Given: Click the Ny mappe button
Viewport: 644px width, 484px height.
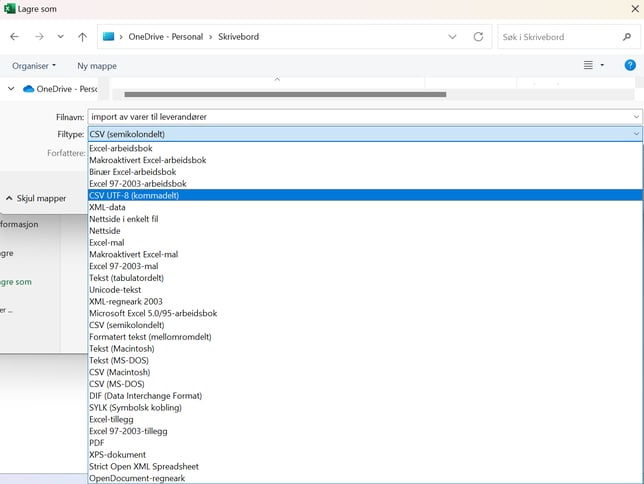Looking at the screenshot, I should [97, 65].
